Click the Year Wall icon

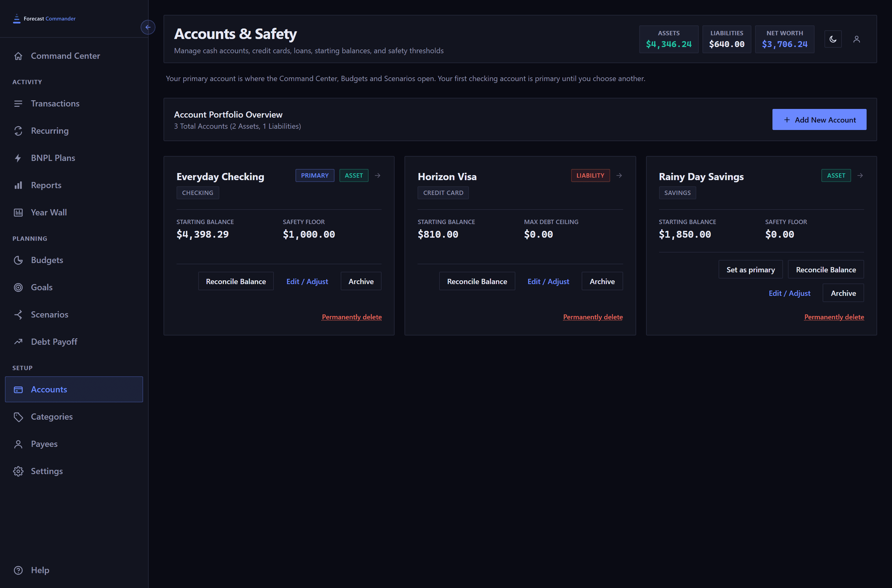18,213
